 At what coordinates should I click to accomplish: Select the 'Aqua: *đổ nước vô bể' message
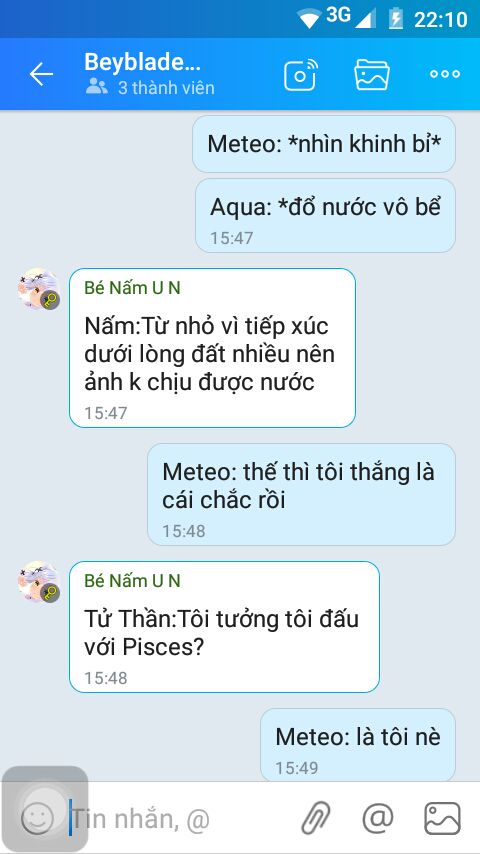click(x=325, y=216)
